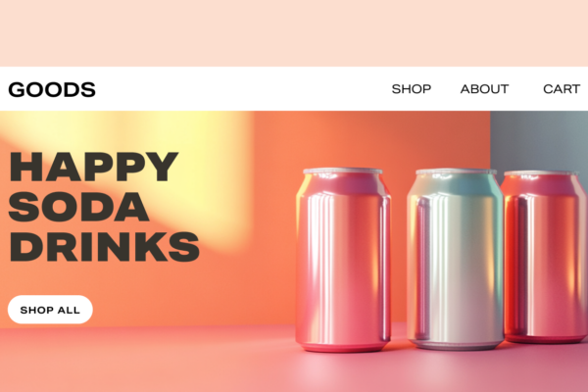Click the peach banner above navbar
588x392 pixels.
(x=294, y=33)
